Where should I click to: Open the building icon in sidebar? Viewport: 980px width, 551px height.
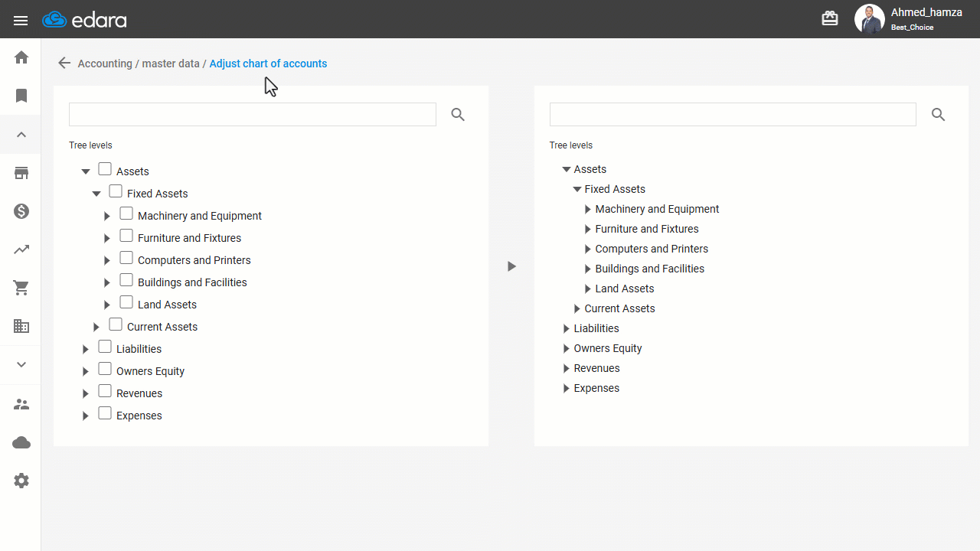pos(21,326)
